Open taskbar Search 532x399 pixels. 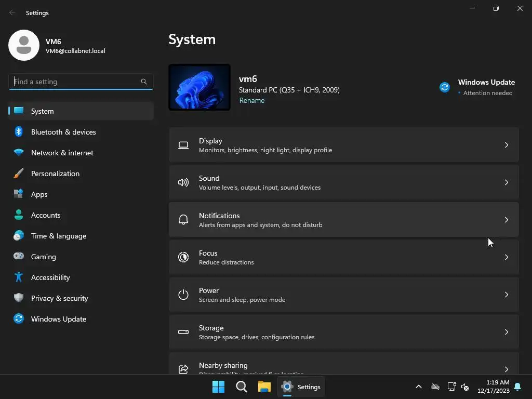coord(241,387)
